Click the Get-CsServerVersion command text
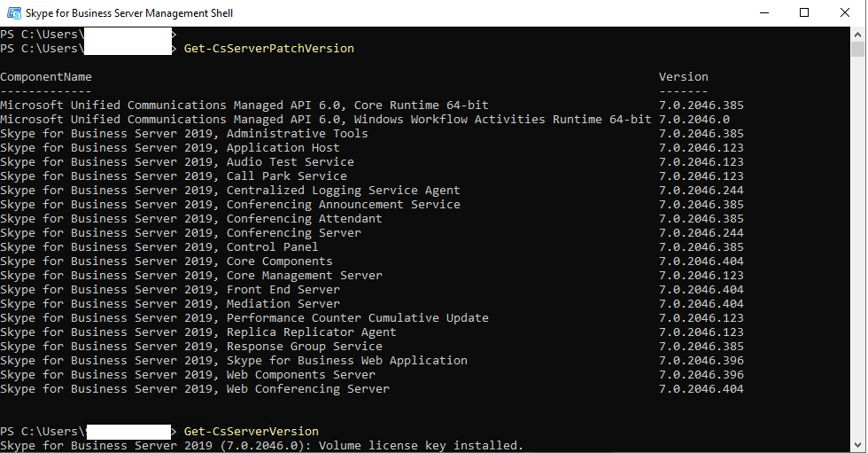The height and width of the screenshot is (453, 868). 252,432
